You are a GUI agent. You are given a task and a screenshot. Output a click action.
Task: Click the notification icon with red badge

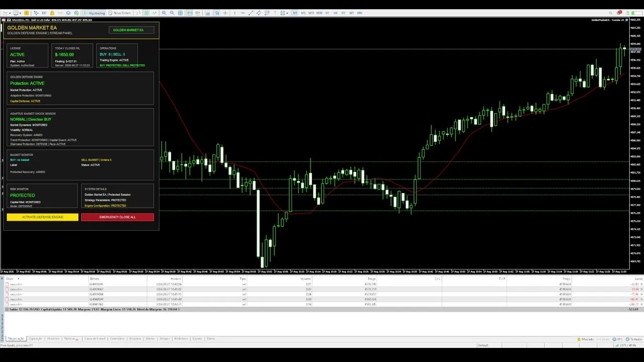coord(619,13)
